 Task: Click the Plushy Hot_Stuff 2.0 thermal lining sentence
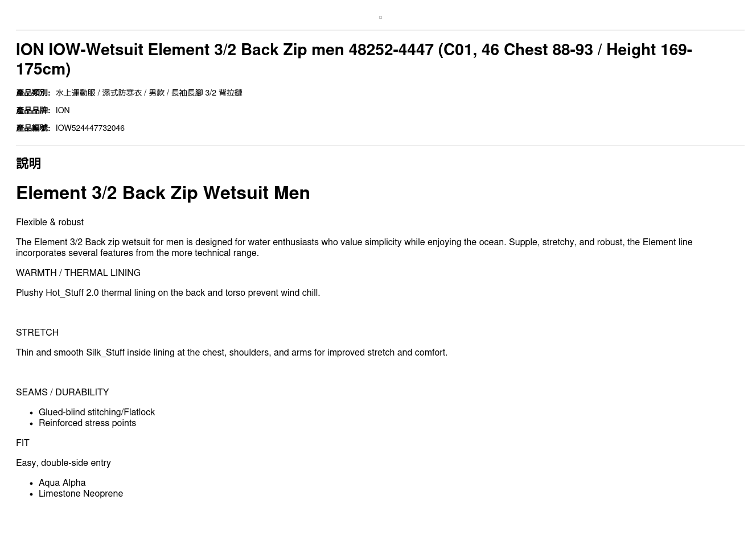168,293
